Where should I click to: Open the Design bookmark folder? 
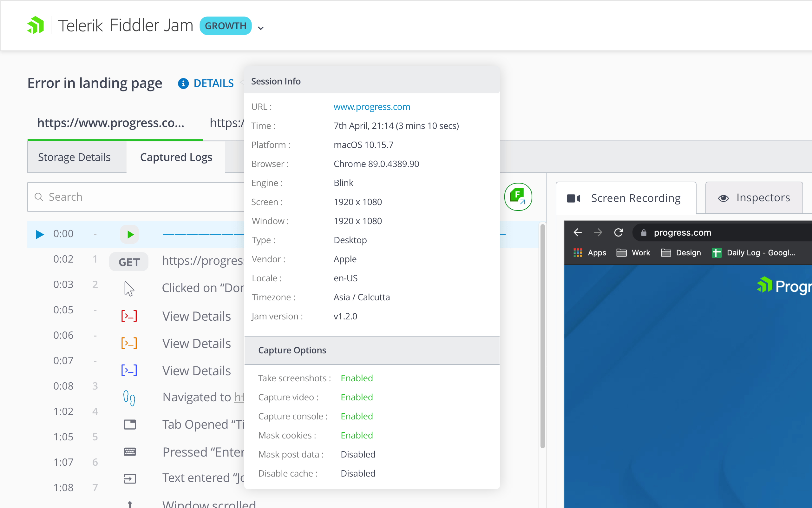[x=681, y=253]
